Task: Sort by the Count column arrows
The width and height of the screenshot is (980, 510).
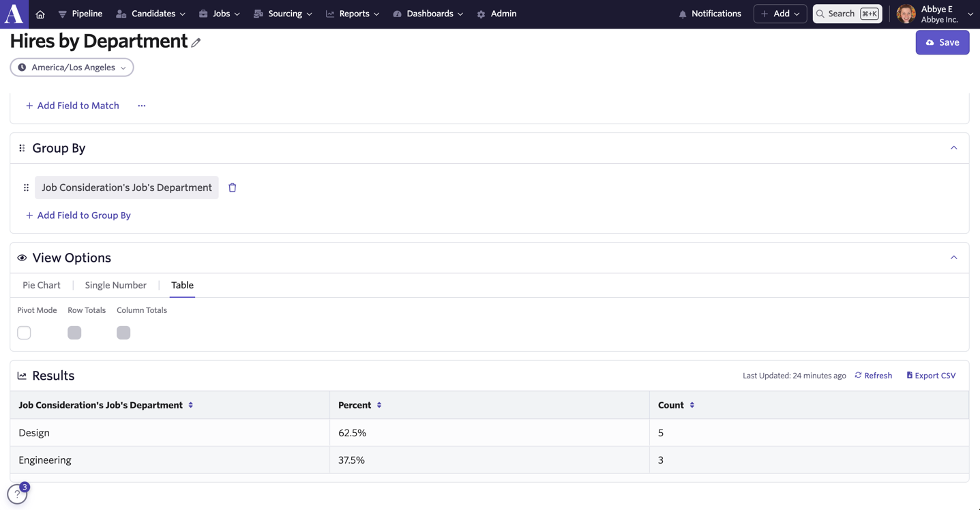Action: click(692, 405)
